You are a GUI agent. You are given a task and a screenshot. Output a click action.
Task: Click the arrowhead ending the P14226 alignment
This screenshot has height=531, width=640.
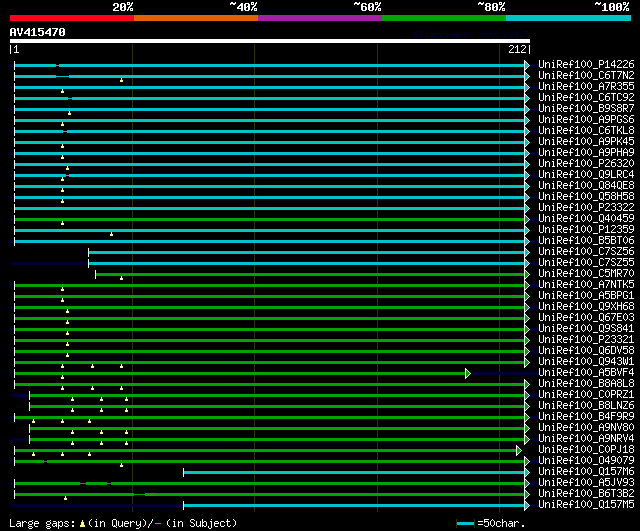pos(527,65)
